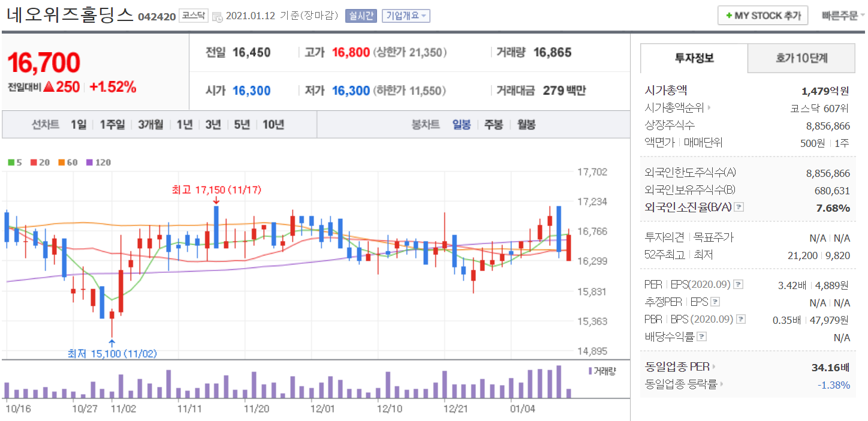Click the MY STOCK 추가 button
This screenshot has width=868, height=421.
pos(762,16)
